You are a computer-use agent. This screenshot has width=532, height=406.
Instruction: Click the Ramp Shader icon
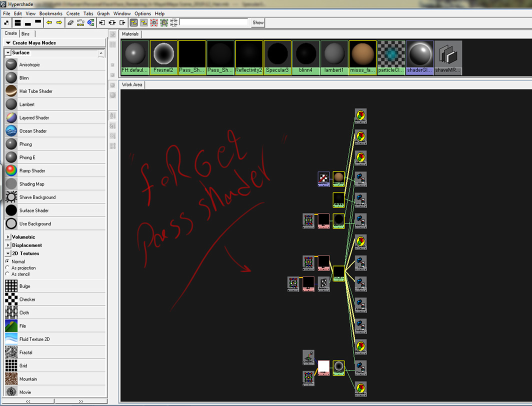11,170
